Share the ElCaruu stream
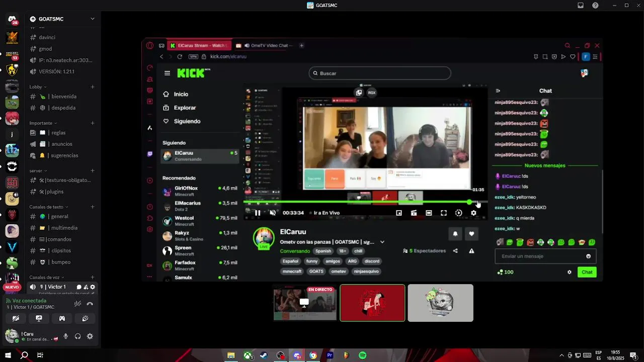This screenshot has width=644, height=362. 455,251
